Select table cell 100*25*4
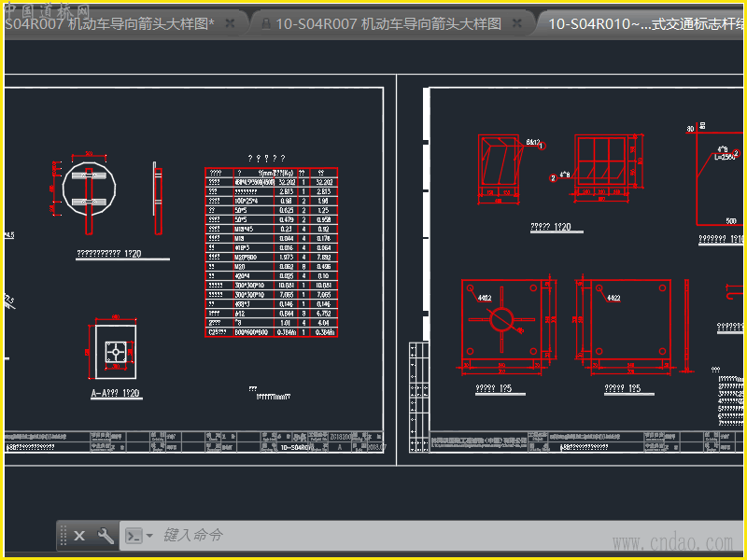 [x=246, y=201]
